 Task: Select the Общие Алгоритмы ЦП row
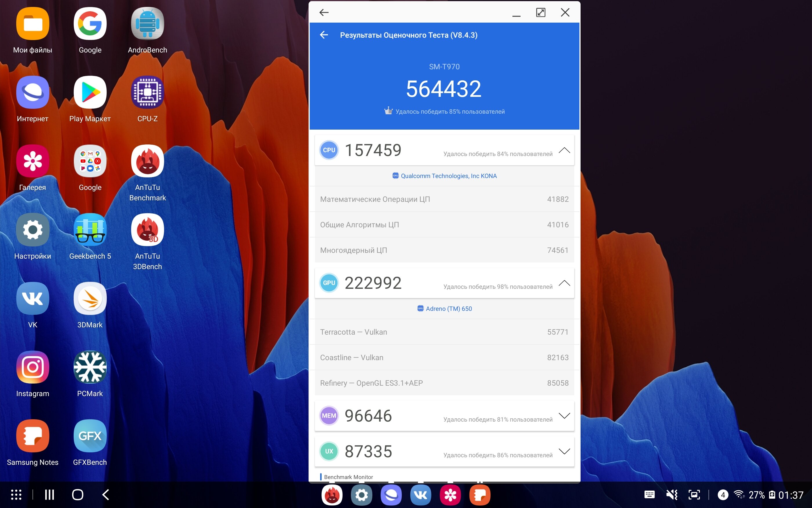[444, 225]
